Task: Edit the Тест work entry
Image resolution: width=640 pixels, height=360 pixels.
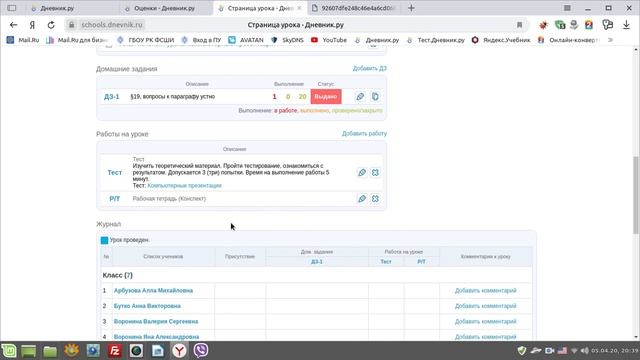Action: (362, 173)
